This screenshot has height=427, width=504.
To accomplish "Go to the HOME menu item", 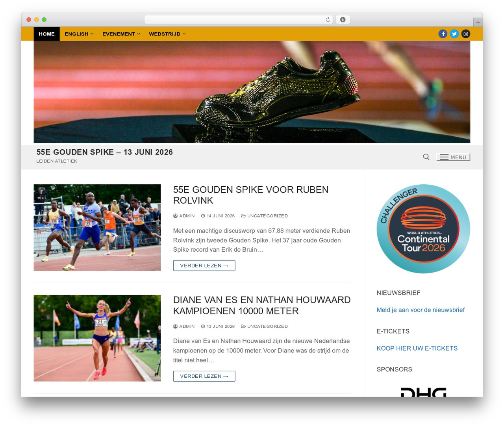I will pyautogui.click(x=46, y=34).
